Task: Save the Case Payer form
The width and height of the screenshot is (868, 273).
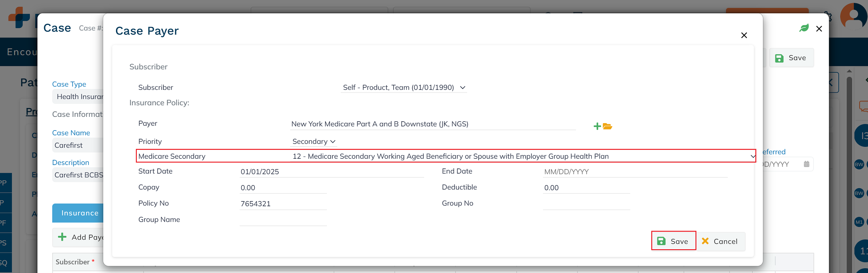Action: tap(673, 241)
